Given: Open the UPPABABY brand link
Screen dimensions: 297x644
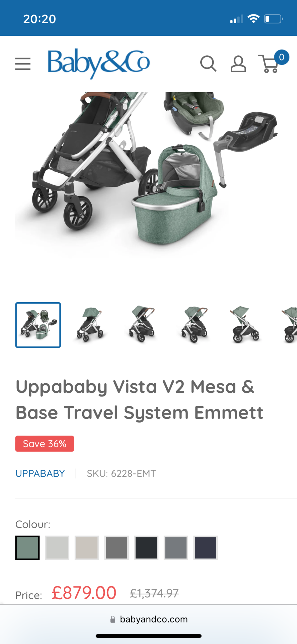Looking at the screenshot, I should click(40, 474).
